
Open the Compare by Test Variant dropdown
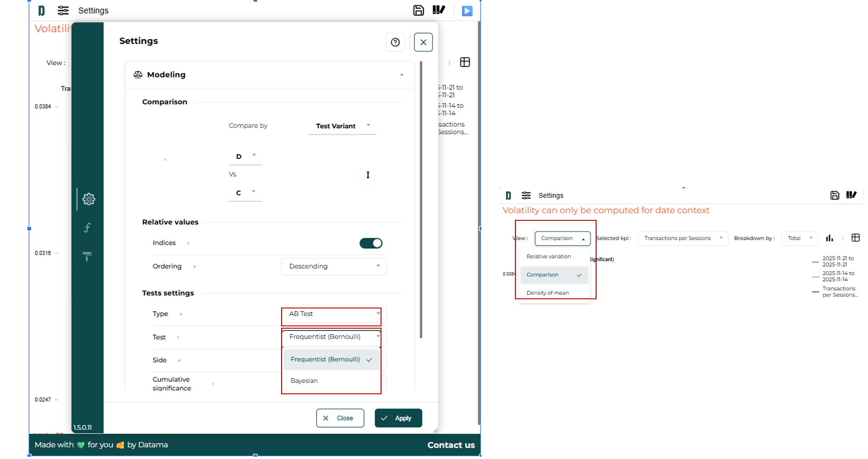tap(343, 126)
